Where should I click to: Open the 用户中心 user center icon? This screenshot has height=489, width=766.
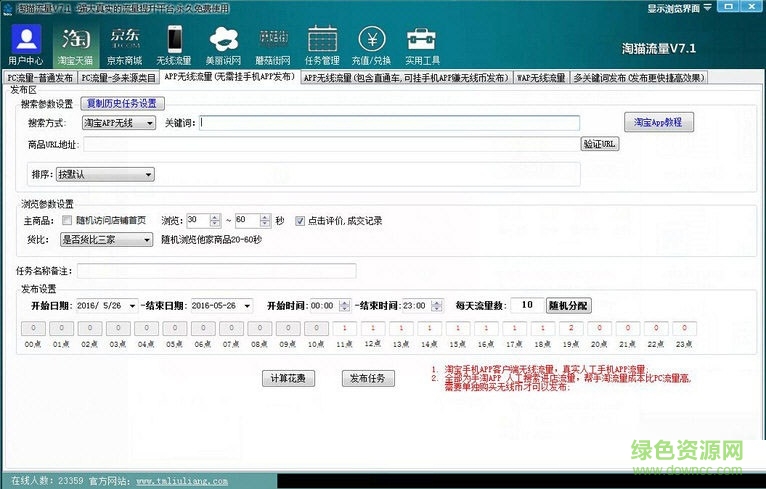click(26, 46)
